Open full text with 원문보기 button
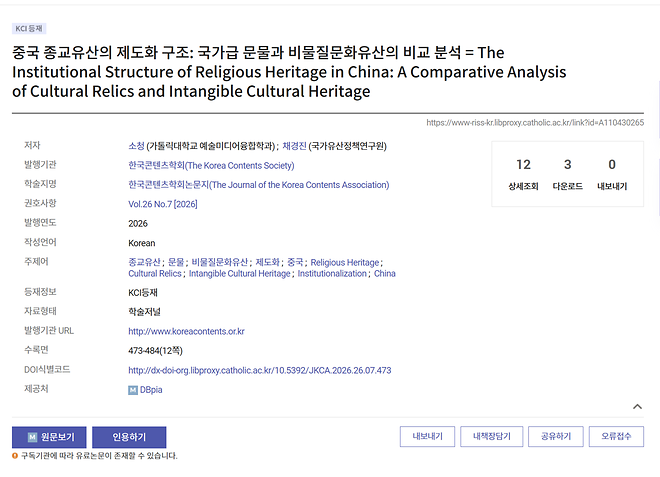The height and width of the screenshot is (477, 660). 49,437
